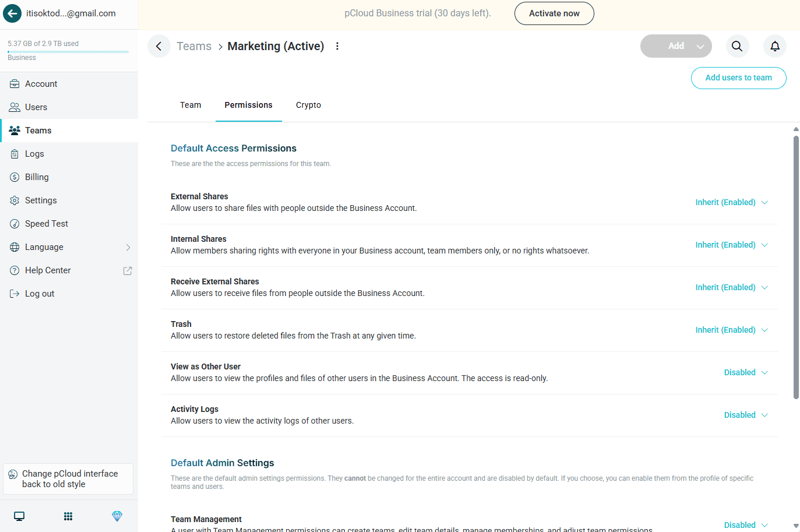Expand the Add button dropdown arrow
The height and width of the screenshot is (532, 800).
pyautogui.click(x=700, y=47)
